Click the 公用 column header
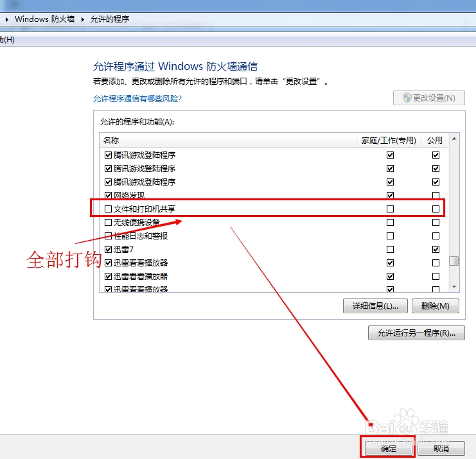The image size is (476, 459). (x=435, y=140)
